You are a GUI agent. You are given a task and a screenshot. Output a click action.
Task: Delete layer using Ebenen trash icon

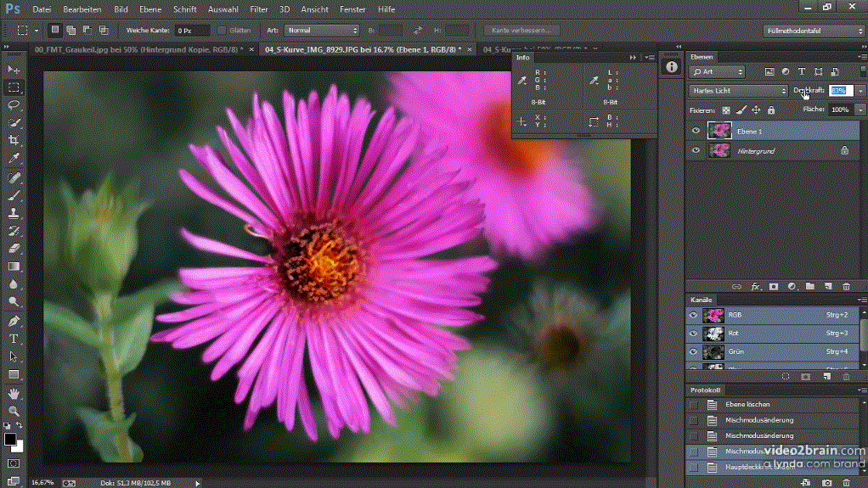(x=846, y=287)
